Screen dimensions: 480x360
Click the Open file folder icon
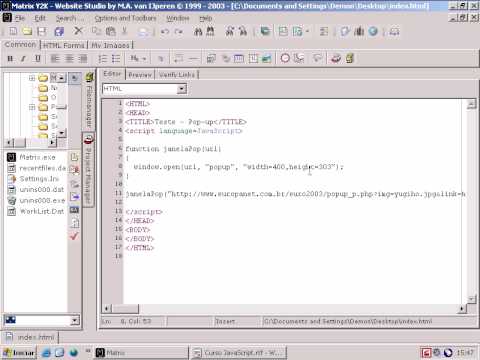click(x=27, y=31)
